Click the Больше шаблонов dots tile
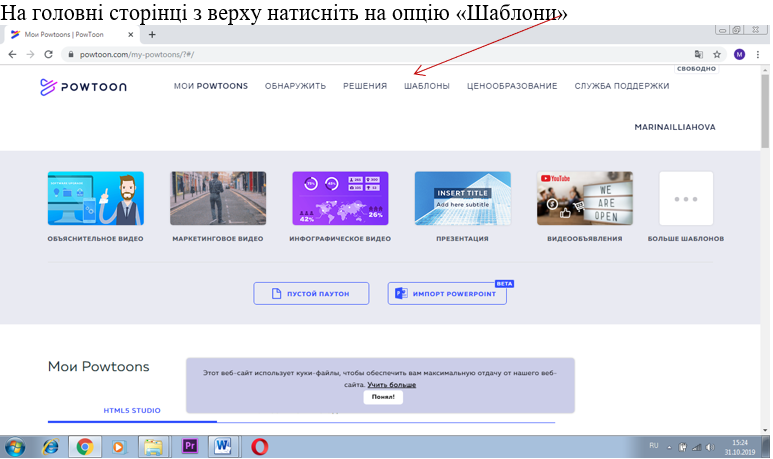Viewport: 773px width, 459px height. (686, 198)
